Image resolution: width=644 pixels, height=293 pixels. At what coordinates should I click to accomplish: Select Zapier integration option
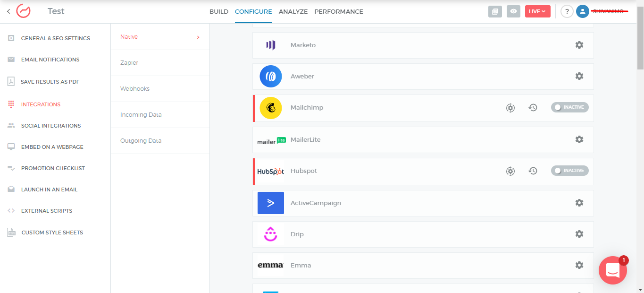coord(160,63)
